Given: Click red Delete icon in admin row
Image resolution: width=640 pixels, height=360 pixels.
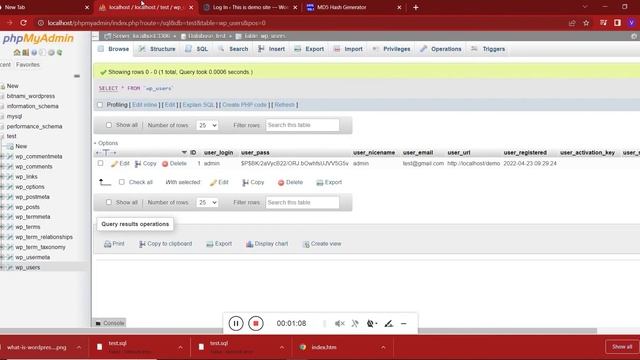Looking at the screenshot, I should (x=165, y=164).
